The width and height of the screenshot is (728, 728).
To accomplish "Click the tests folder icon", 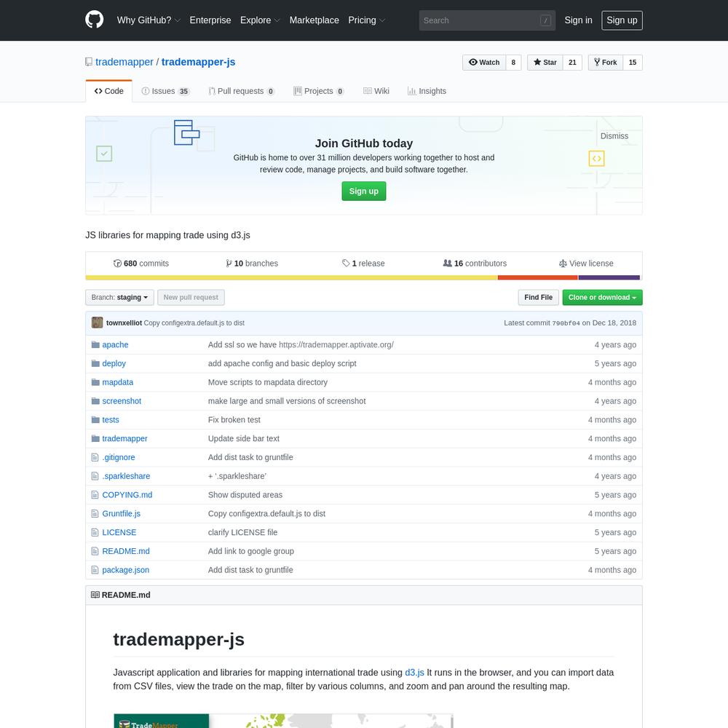I will tap(95, 419).
